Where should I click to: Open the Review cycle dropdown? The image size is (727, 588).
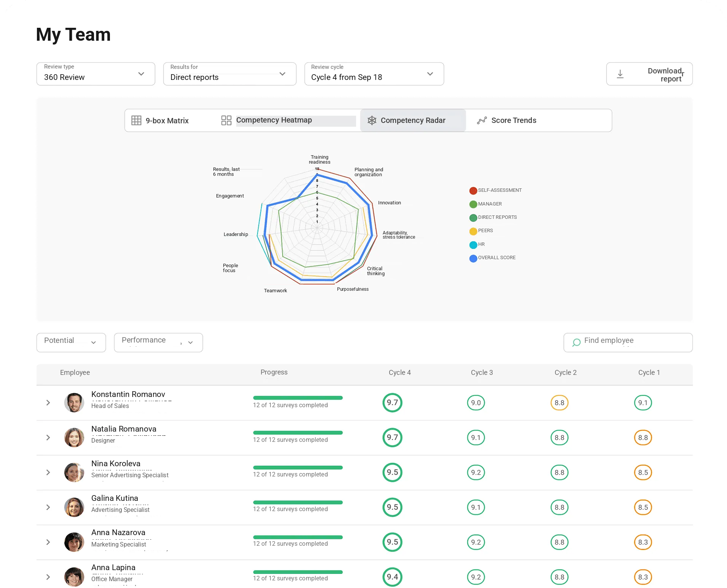374,74
